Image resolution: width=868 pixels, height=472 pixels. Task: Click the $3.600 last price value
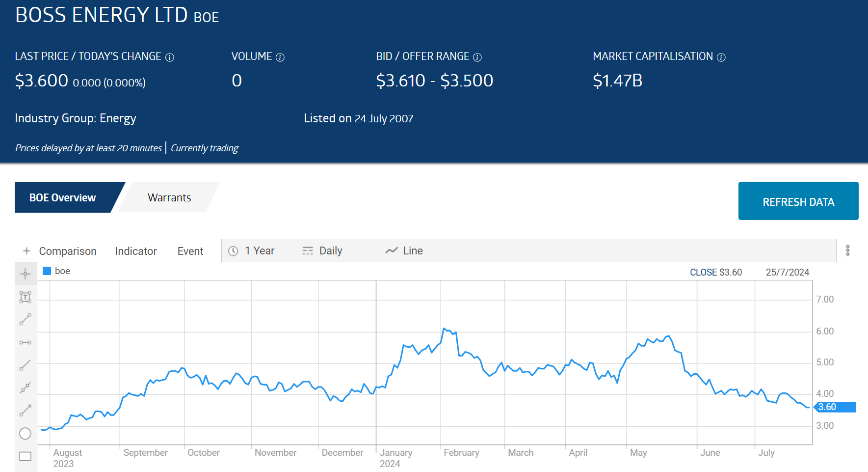pyautogui.click(x=42, y=81)
